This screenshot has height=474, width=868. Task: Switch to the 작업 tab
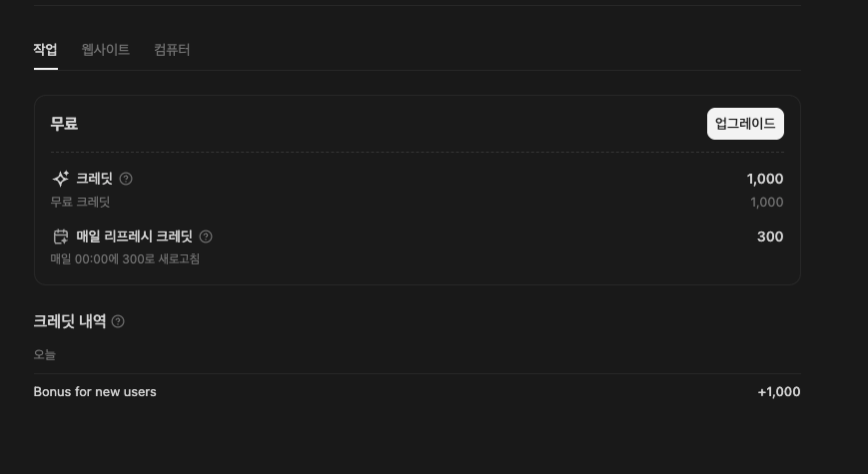(x=45, y=50)
